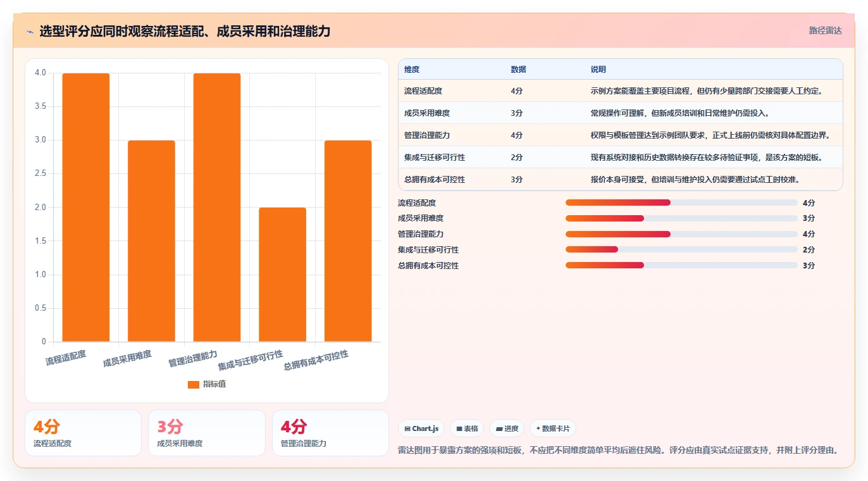Click the 流程适配度 x-axis label
Viewport: 868px width, 481px height.
[x=66, y=358]
